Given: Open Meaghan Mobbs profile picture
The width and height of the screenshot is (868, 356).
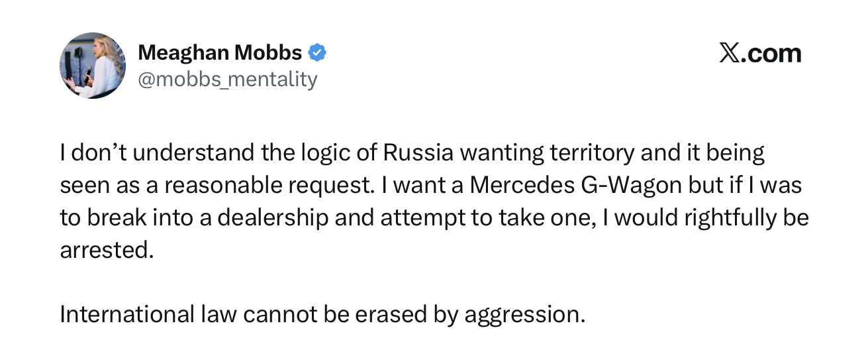Looking at the screenshot, I should [x=93, y=66].
